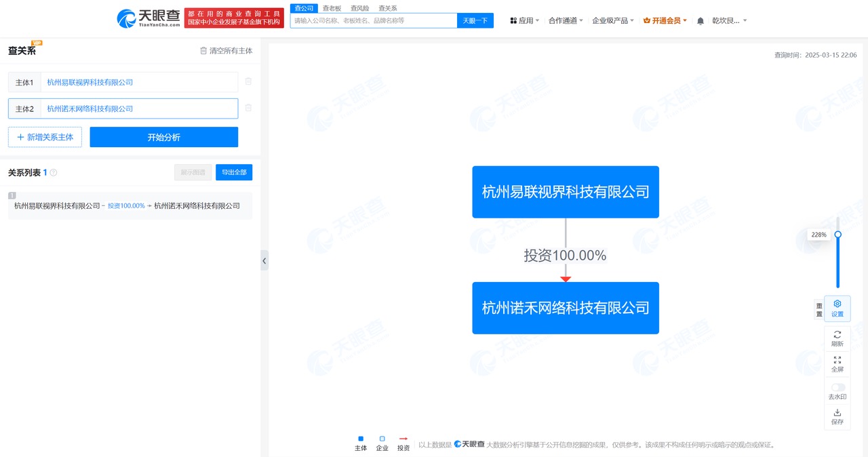868x457 pixels.
Task: Expand the 企业级产品 dropdown
Action: point(613,21)
